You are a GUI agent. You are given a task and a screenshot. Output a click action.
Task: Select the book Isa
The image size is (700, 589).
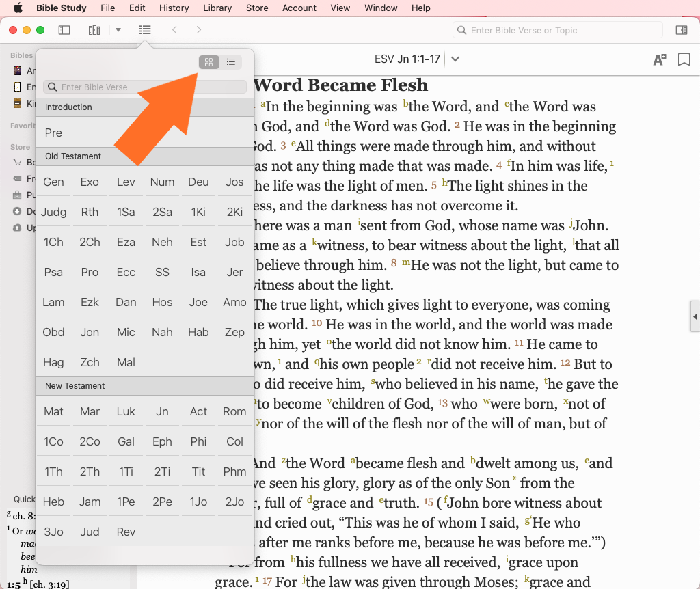click(198, 272)
